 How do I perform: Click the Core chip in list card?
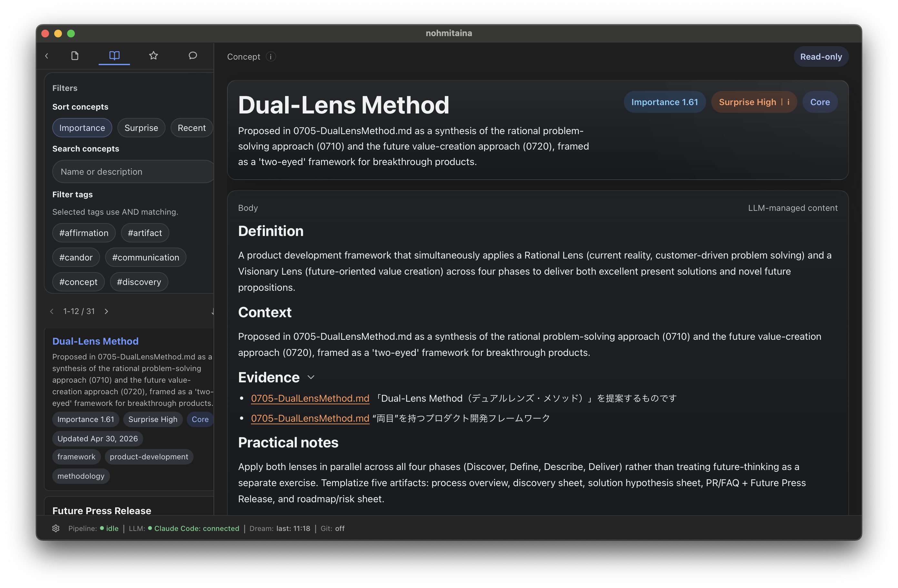click(200, 419)
